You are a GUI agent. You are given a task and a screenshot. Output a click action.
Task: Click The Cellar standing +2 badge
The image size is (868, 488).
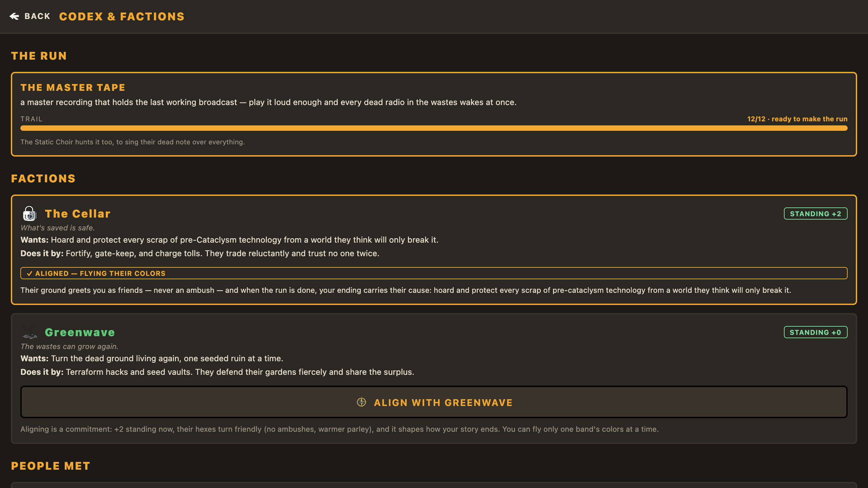pyautogui.click(x=815, y=213)
